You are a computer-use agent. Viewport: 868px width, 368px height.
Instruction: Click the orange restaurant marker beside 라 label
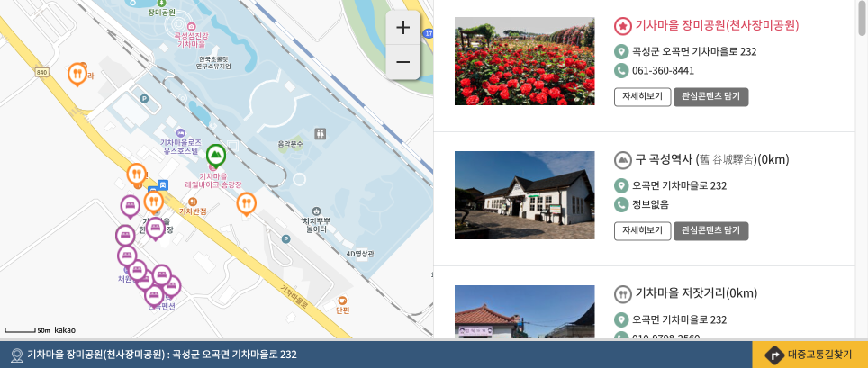click(77, 75)
